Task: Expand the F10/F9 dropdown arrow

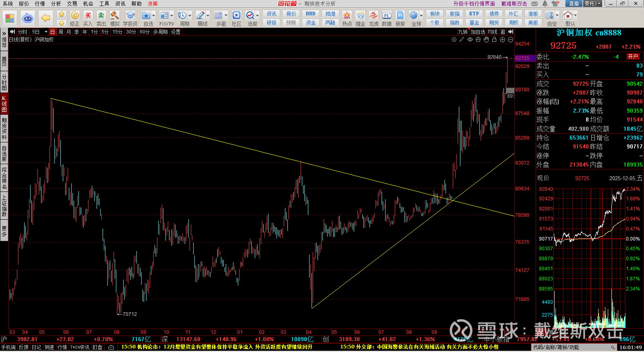Action: pyautogui.click(x=172, y=16)
